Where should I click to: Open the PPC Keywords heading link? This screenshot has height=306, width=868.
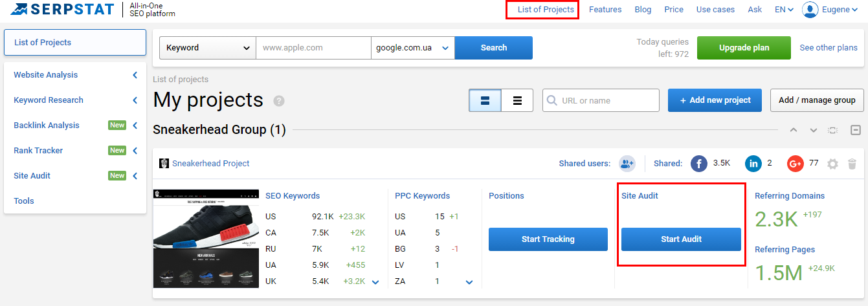tap(422, 196)
